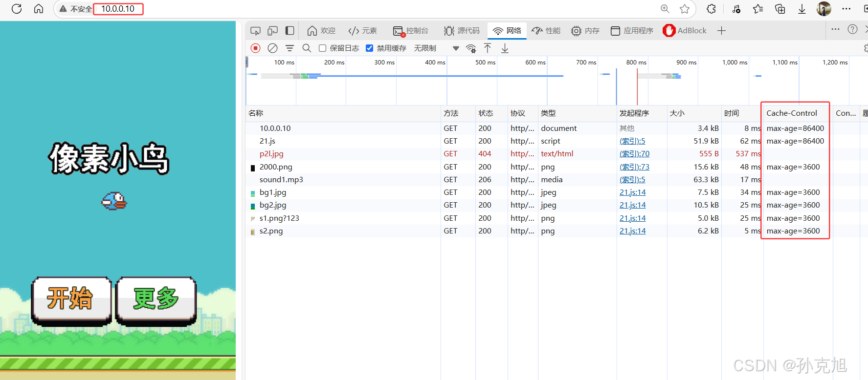Image resolution: width=868 pixels, height=380 pixels.
Task: Select the sound1.mp3 request row
Action: [x=281, y=180]
